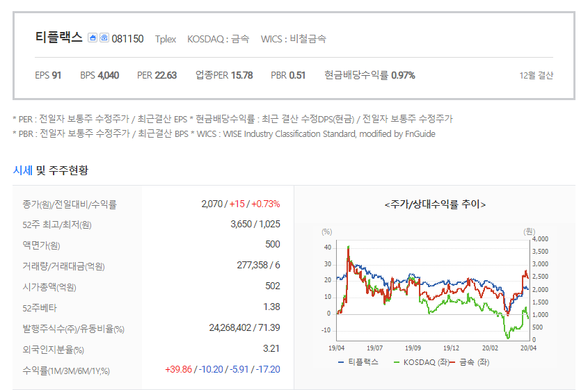
Task: Click the 액면가(원) row label
Action: click(41, 245)
